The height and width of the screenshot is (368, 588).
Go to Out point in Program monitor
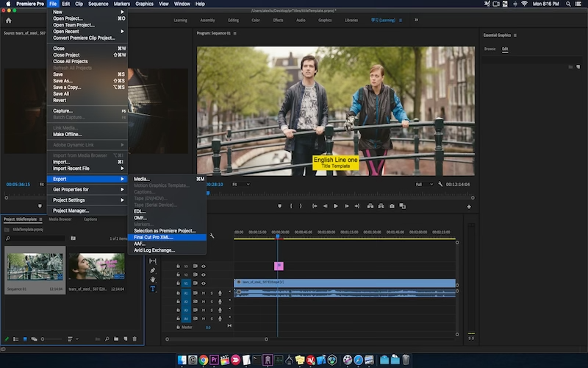357,206
